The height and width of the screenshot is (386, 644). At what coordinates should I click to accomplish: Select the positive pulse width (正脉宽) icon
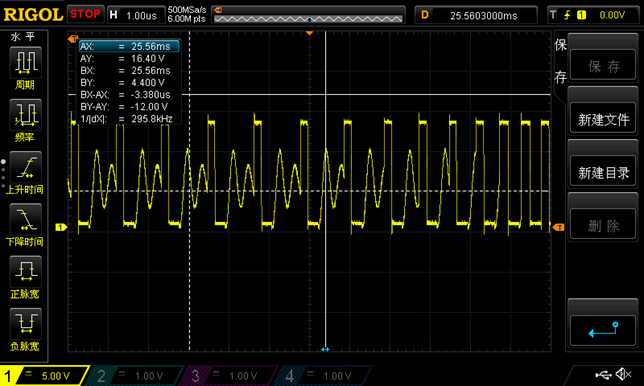(x=25, y=272)
